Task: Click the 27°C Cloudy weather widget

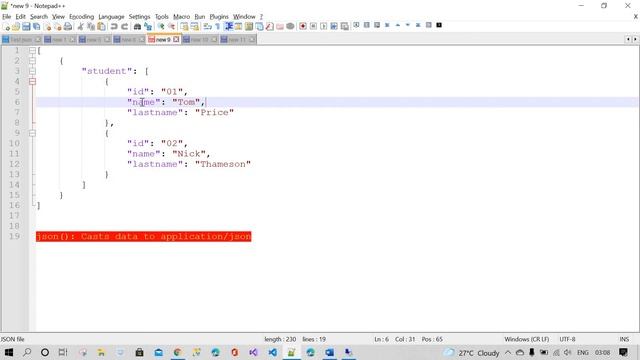Action: click(472, 353)
